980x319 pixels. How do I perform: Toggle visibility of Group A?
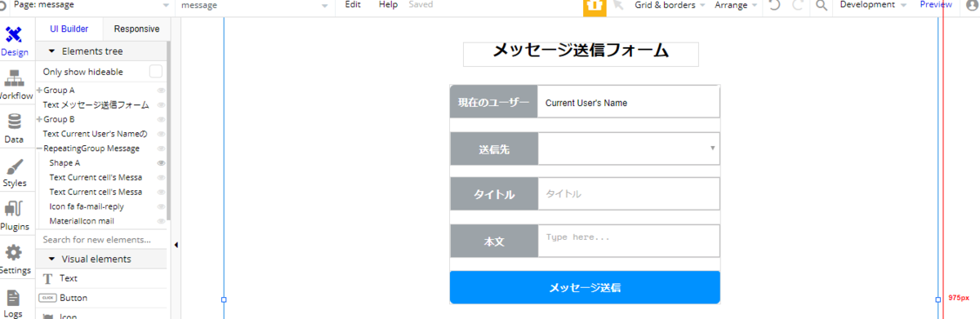pyautogui.click(x=161, y=91)
